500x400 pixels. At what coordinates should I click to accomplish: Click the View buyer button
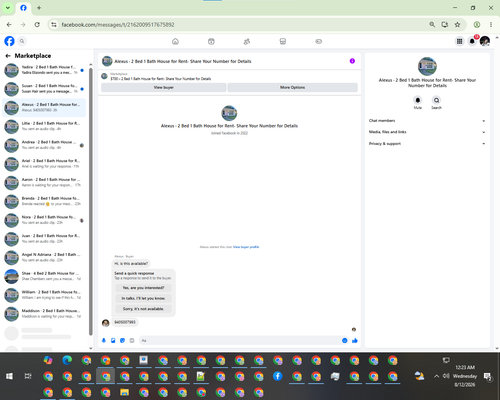point(164,87)
